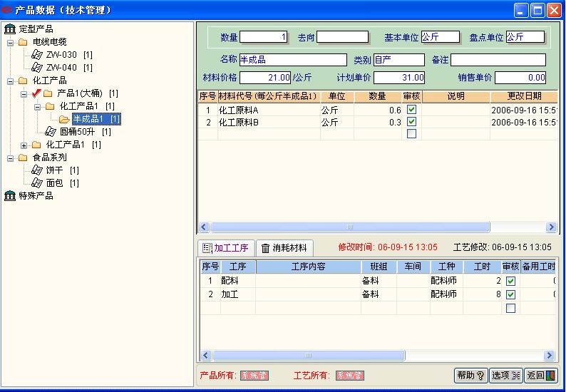Click the trash icon on 消耗材料 tab
The width and height of the screenshot is (566, 392).
[265, 248]
